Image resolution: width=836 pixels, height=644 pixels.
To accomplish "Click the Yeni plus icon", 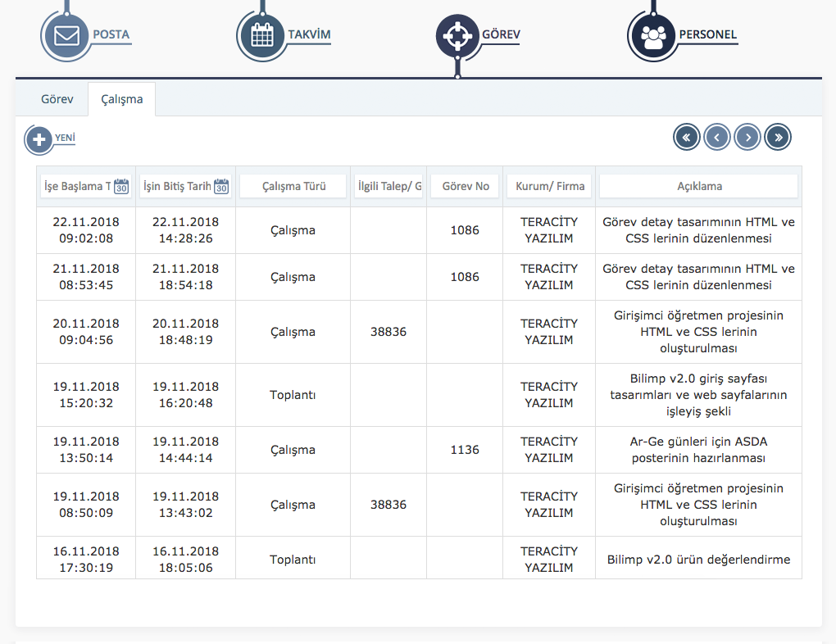I will (39, 139).
